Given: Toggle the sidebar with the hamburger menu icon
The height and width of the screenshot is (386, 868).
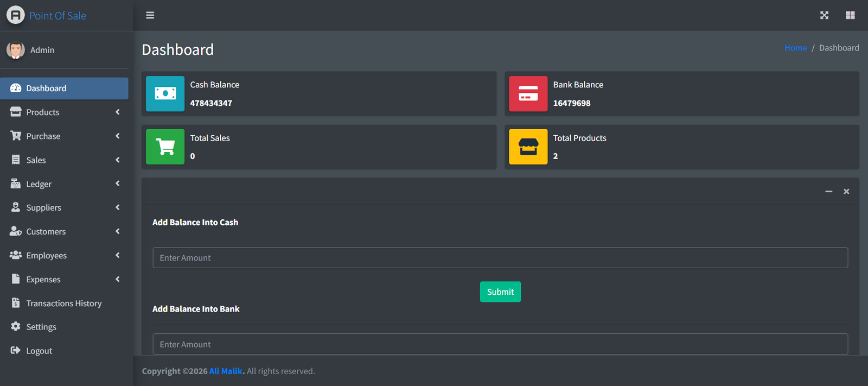Looking at the screenshot, I should [150, 15].
